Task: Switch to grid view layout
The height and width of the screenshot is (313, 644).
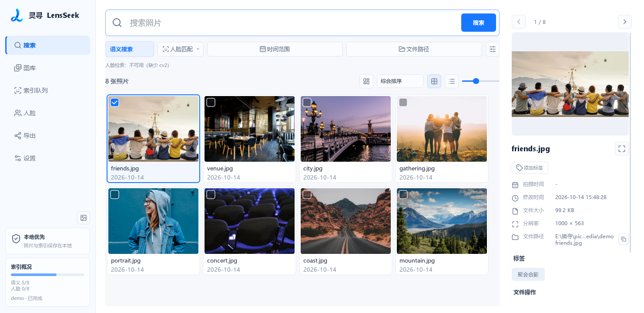Action: [434, 81]
